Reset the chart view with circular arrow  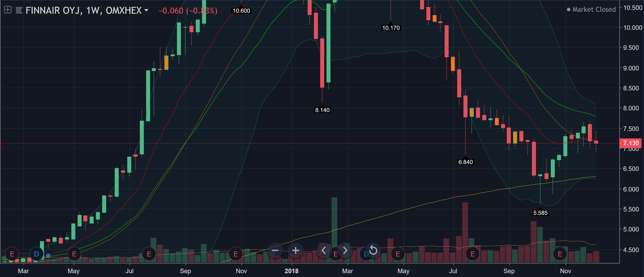coord(373,251)
